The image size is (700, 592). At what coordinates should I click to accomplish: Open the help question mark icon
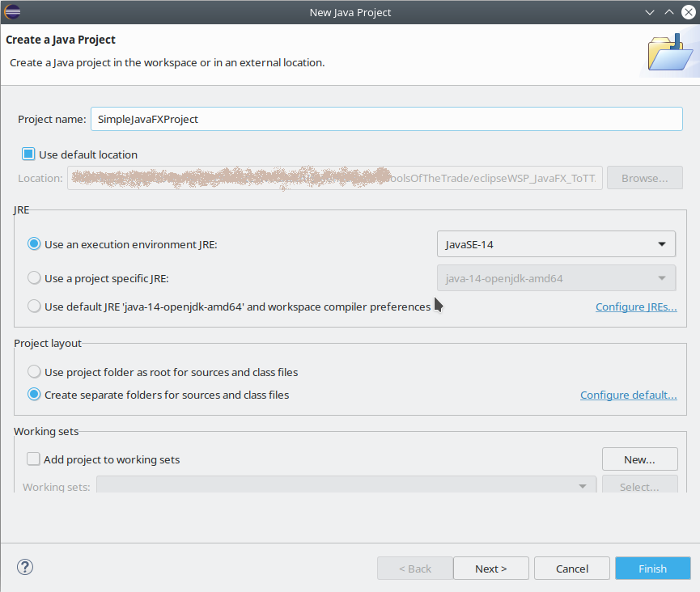pyautogui.click(x=24, y=568)
